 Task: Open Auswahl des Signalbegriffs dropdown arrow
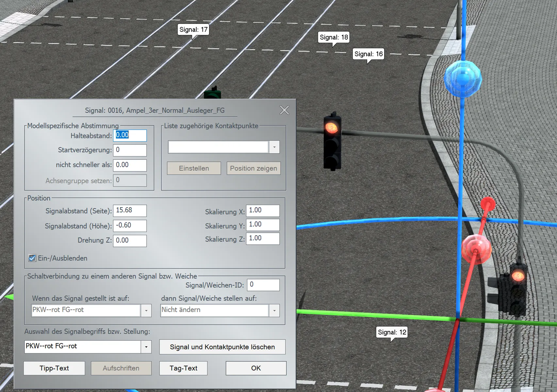[146, 347]
